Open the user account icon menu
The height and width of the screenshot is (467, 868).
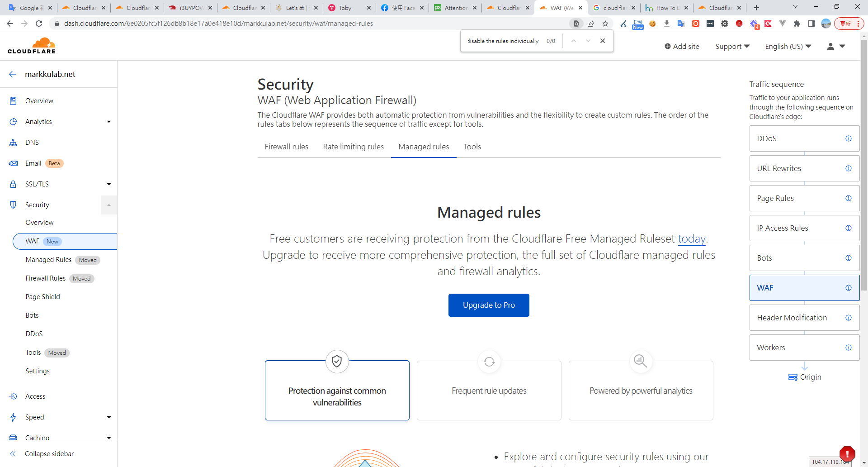point(835,46)
